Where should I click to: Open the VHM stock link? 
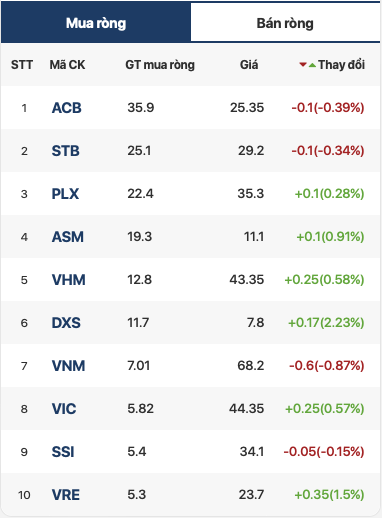point(69,280)
